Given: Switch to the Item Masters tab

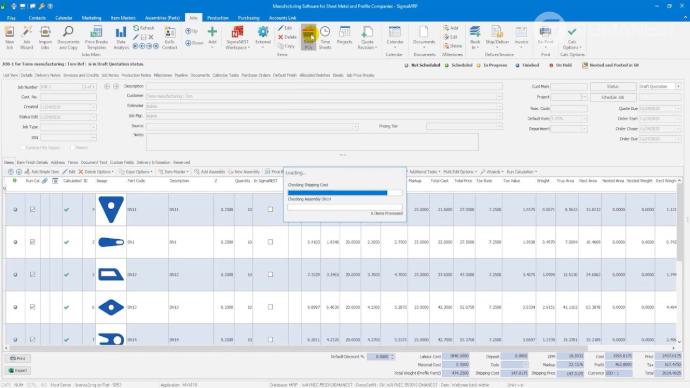Looking at the screenshot, I should coord(123,18).
